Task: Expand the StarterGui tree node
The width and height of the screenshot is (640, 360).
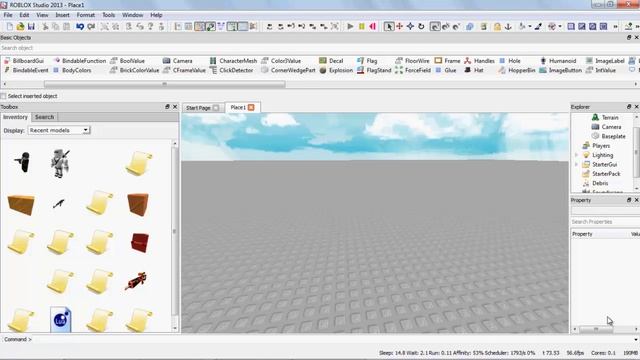Action: (x=576, y=164)
